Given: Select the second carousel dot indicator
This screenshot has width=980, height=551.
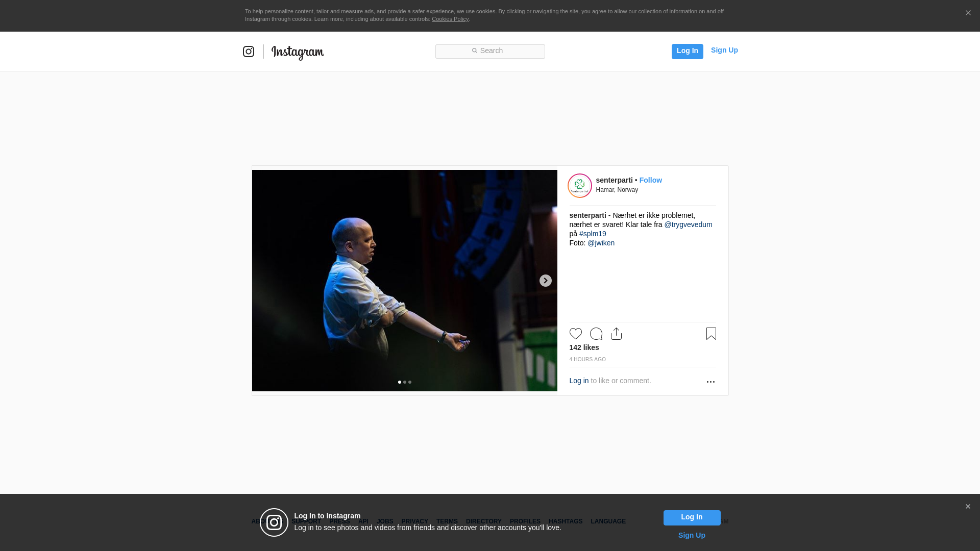Looking at the screenshot, I should pyautogui.click(x=405, y=382).
